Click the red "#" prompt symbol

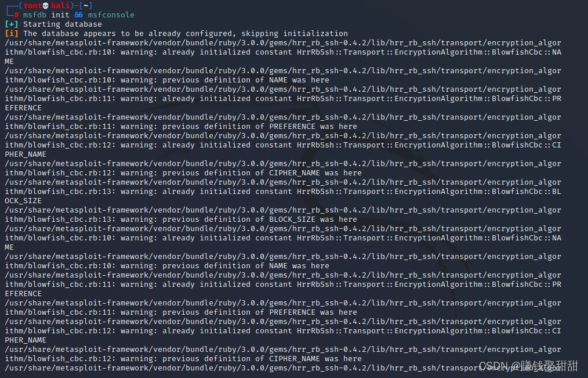[x=16, y=15]
